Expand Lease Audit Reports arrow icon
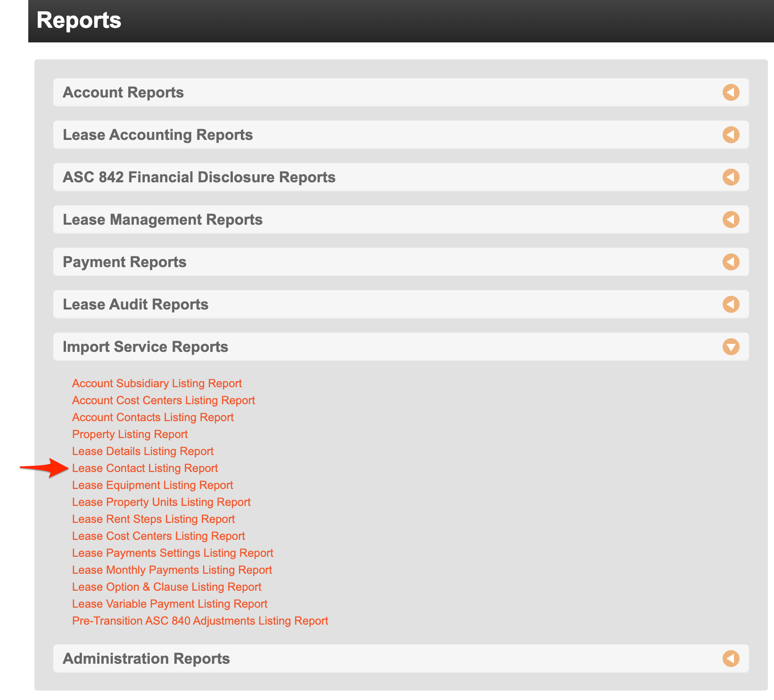Image resolution: width=774 pixels, height=700 pixels. pos(731,304)
